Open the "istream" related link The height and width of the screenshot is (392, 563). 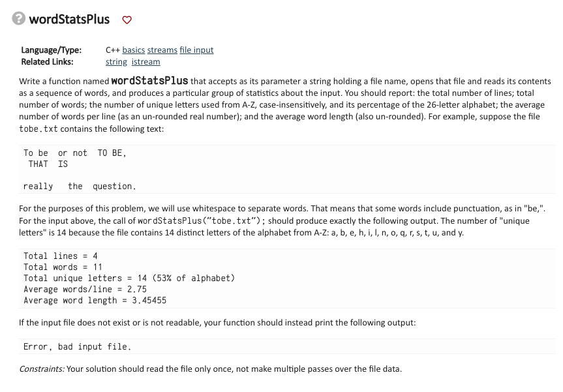[x=145, y=61]
